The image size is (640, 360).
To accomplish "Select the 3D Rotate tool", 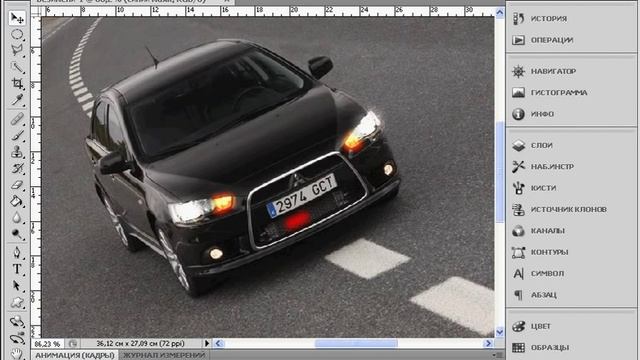I will coord(17,322).
